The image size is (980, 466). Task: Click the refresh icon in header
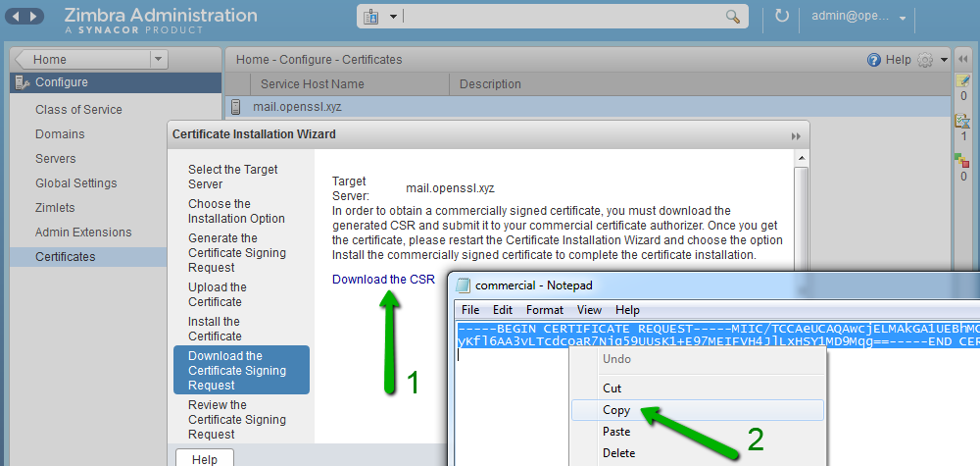781,17
